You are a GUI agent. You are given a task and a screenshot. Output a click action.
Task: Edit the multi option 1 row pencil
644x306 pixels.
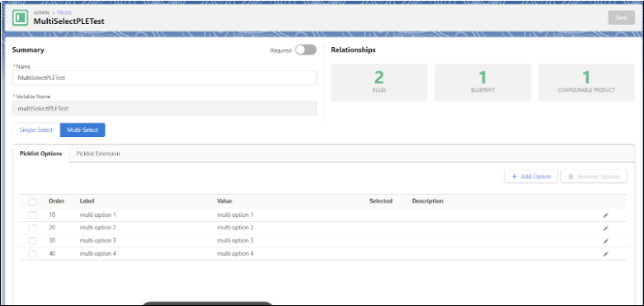point(605,215)
